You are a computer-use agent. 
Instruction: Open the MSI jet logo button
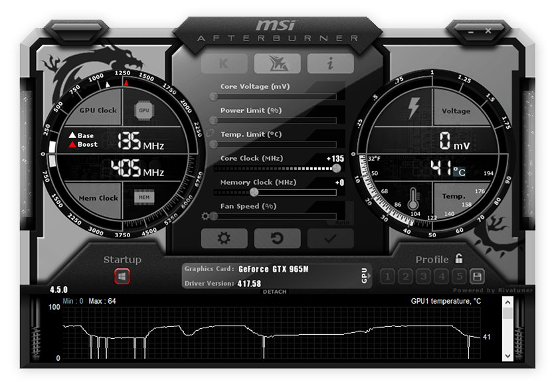click(x=277, y=64)
